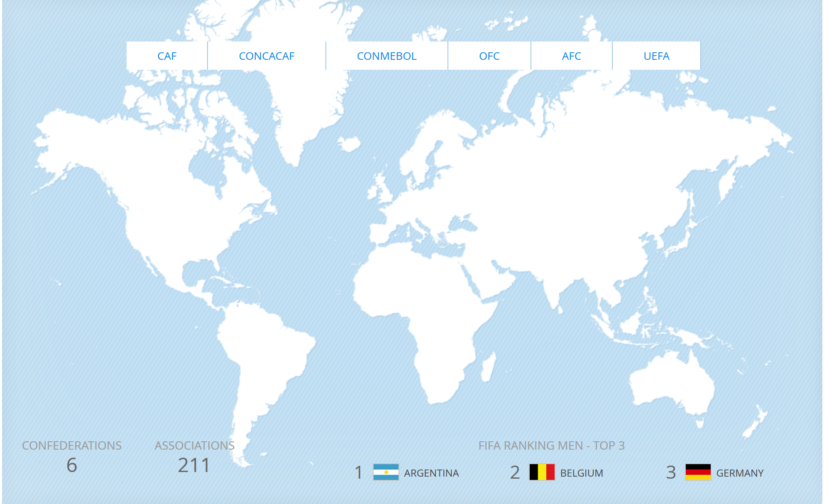Switch to the UEFA tab

click(656, 56)
